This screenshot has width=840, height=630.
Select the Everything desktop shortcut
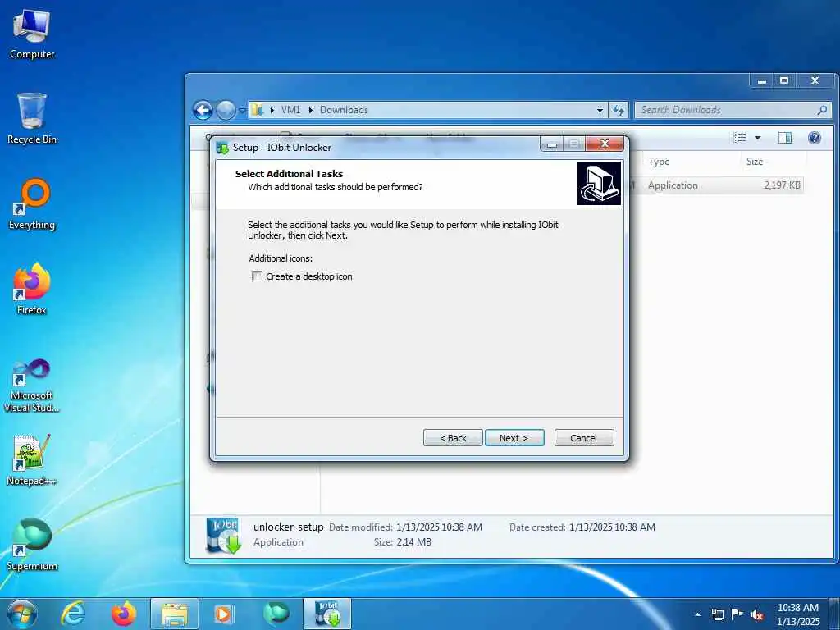click(32, 204)
